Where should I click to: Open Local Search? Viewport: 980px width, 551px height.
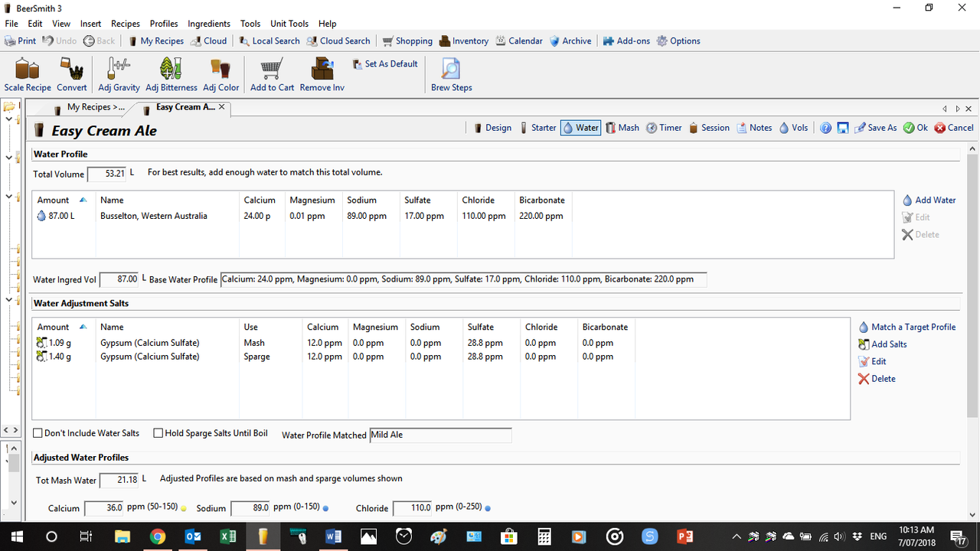coord(269,41)
